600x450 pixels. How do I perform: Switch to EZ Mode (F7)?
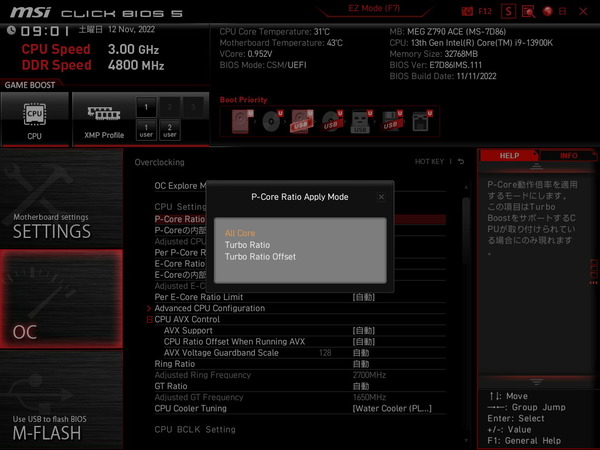tap(374, 8)
